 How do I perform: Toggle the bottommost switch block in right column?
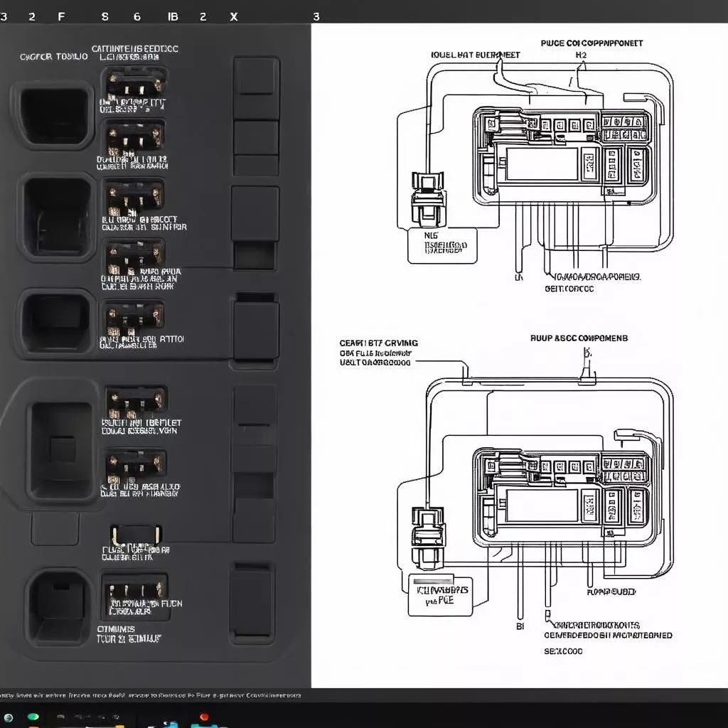(x=252, y=602)
